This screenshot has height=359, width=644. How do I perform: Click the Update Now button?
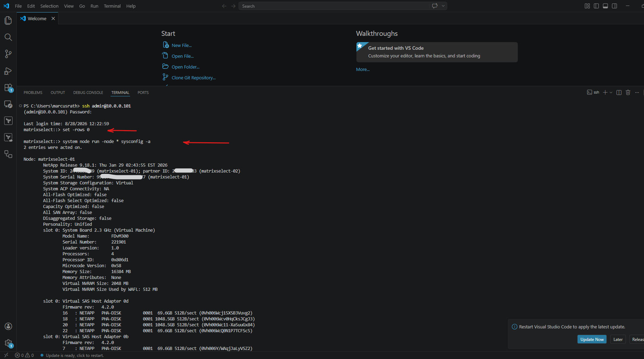pyautogui.click(x=592, y=340)
